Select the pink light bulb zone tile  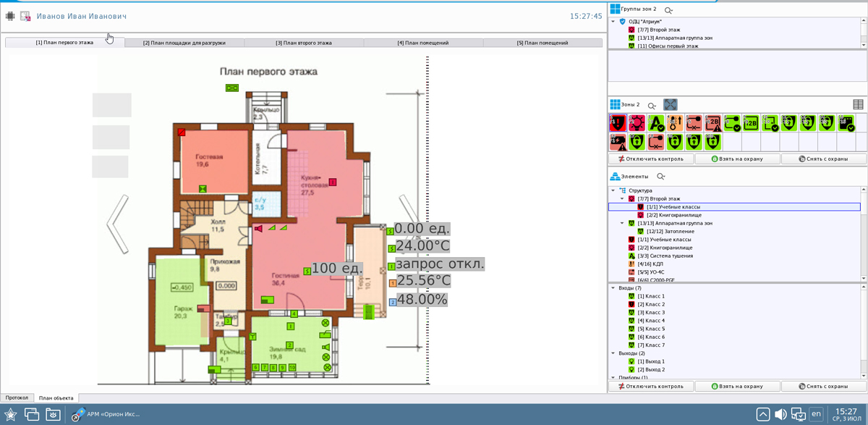(x=637, y=123)
